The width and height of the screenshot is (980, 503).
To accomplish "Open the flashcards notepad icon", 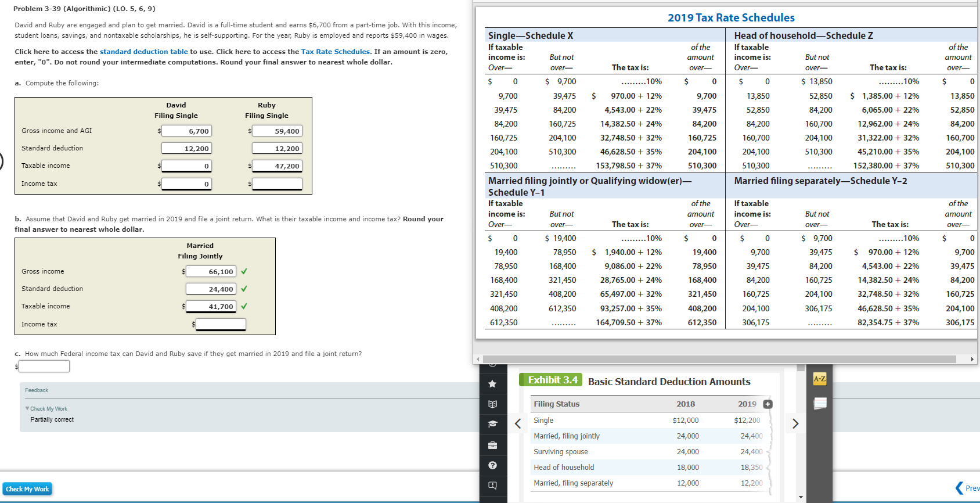I will tap(820, 403).
